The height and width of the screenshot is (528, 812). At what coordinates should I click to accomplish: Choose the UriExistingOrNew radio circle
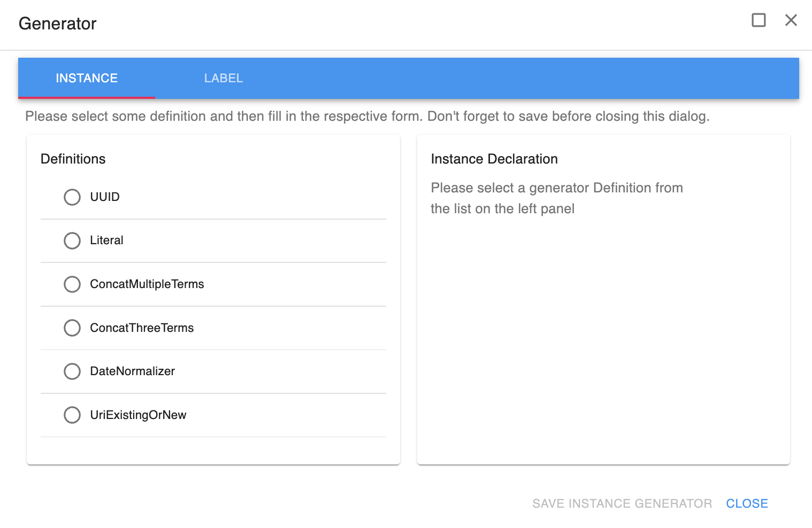[x=72, y=415]
